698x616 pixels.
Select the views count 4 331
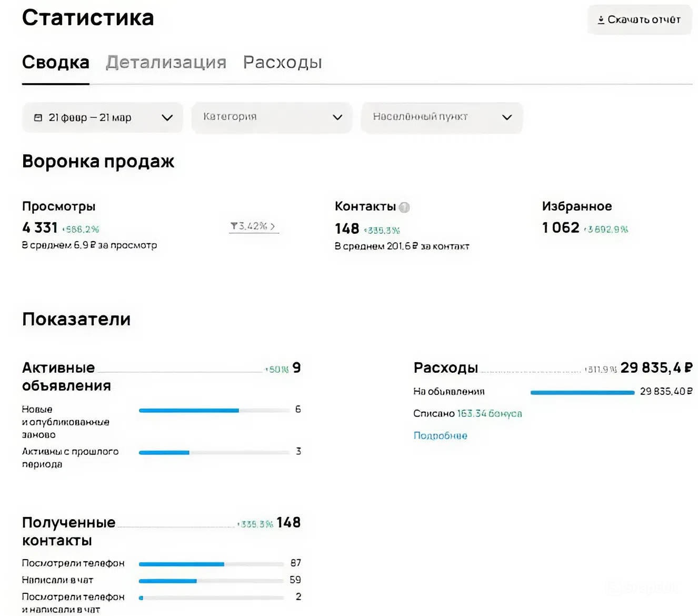tap(40, 227)
